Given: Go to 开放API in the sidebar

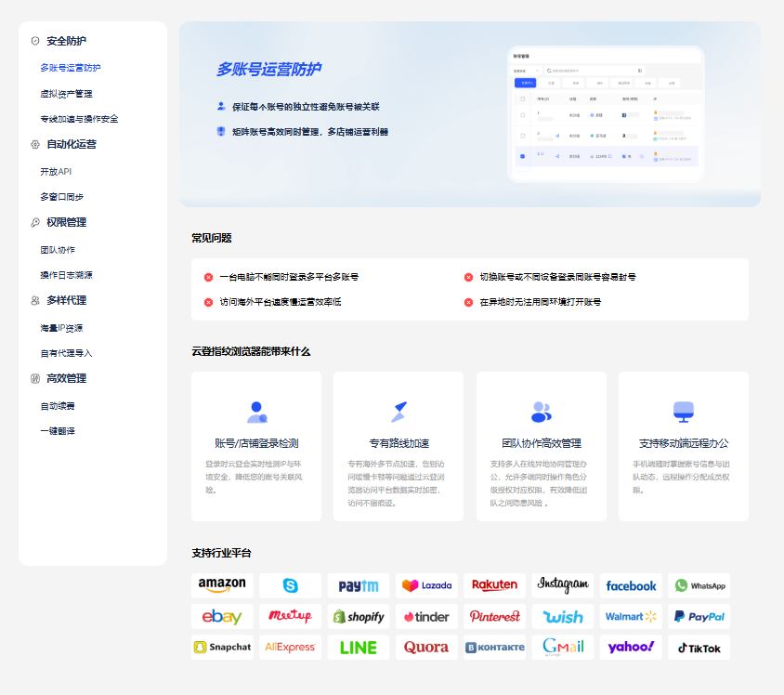Looking at the screenshot, I should [x=56, y=172].
